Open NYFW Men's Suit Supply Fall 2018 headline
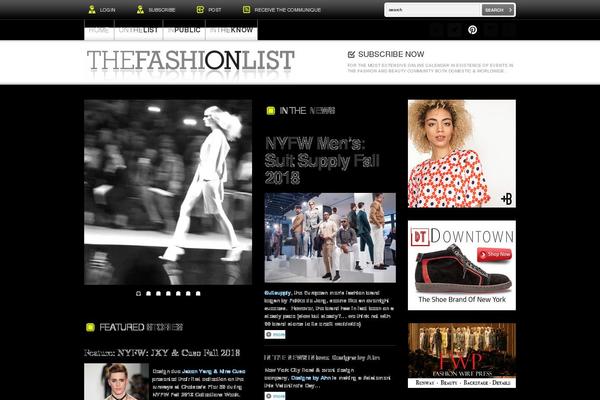Screen dimensions: 600x400 [x=322, y=160]
